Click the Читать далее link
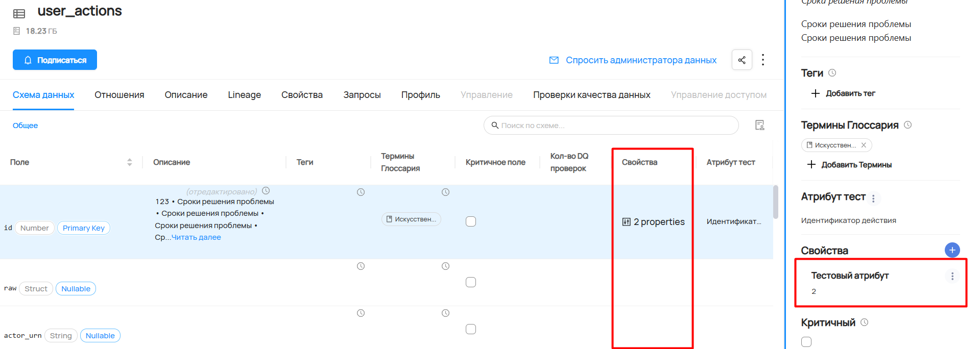Image resolution: width=980 pixels, height=349 pixels. click(196, 237)
